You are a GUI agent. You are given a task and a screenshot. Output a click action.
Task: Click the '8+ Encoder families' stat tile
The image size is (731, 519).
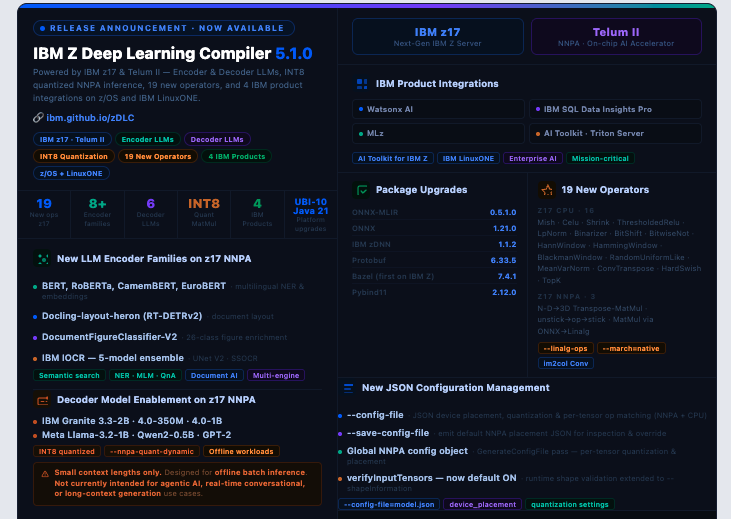point(97,215)
